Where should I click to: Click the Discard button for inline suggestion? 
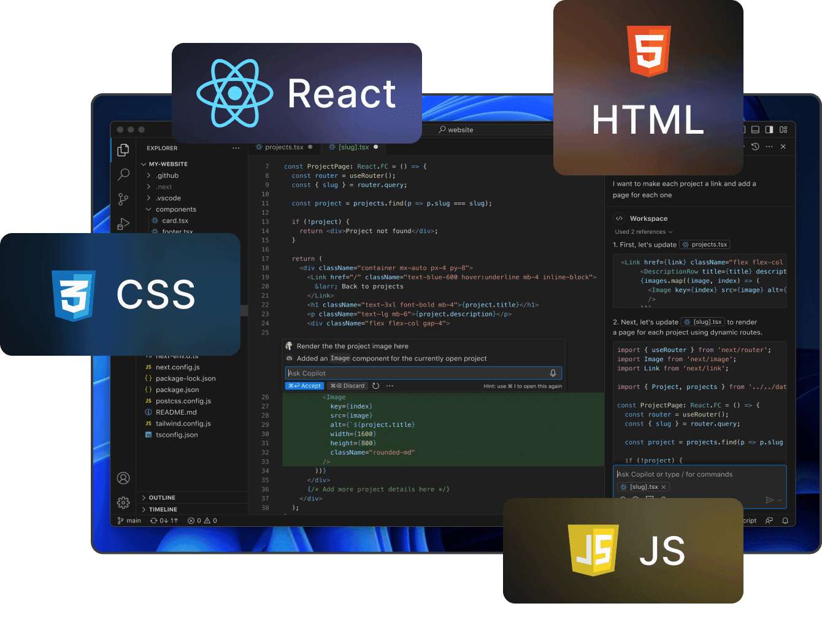coord(347,386)
